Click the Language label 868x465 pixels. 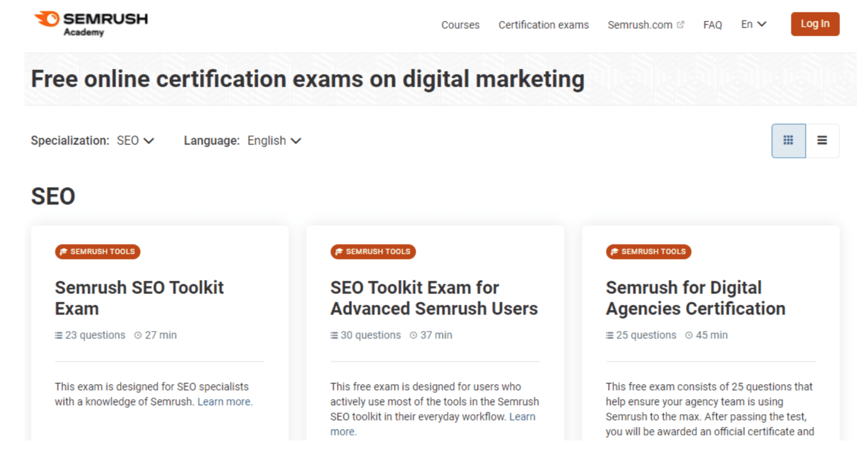212,140
